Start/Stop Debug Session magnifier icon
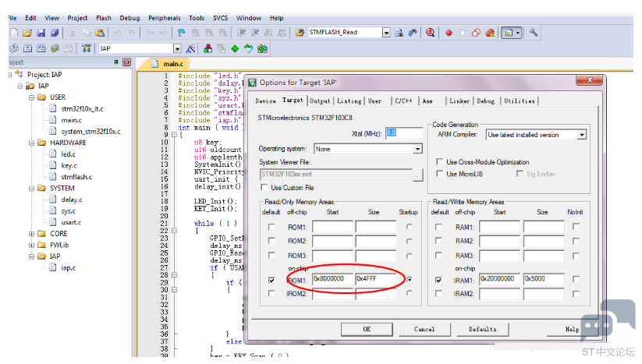642x364 pixels. pyautogui.click(x=430, y=33)
